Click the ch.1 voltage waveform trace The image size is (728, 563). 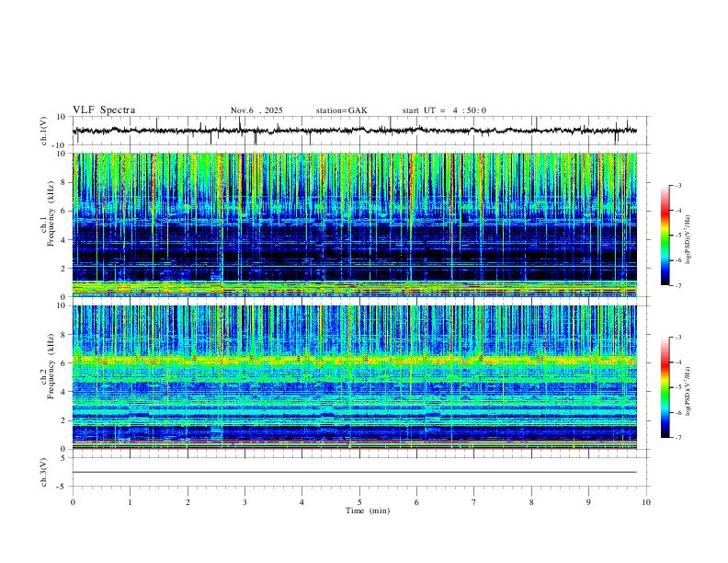pos(354,131)
